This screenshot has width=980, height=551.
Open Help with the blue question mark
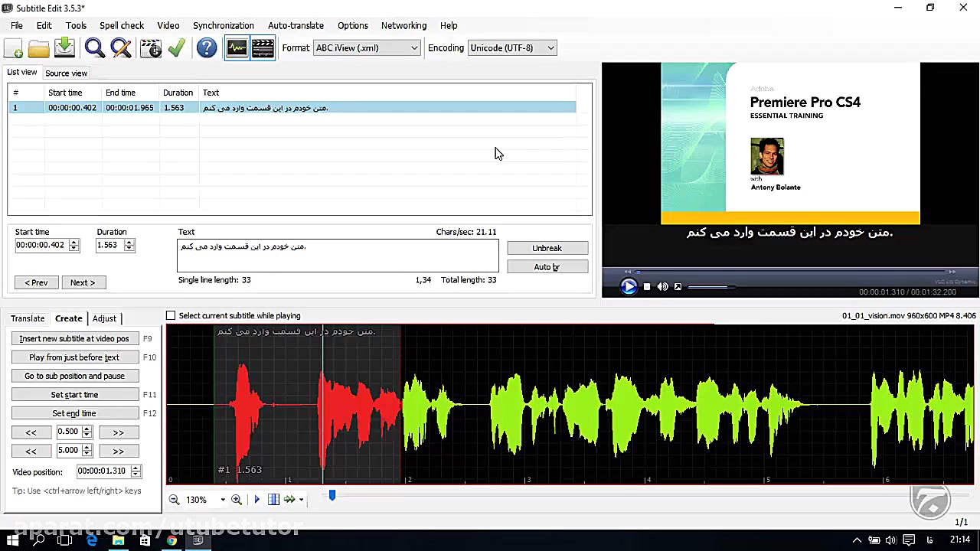[207, 48]
